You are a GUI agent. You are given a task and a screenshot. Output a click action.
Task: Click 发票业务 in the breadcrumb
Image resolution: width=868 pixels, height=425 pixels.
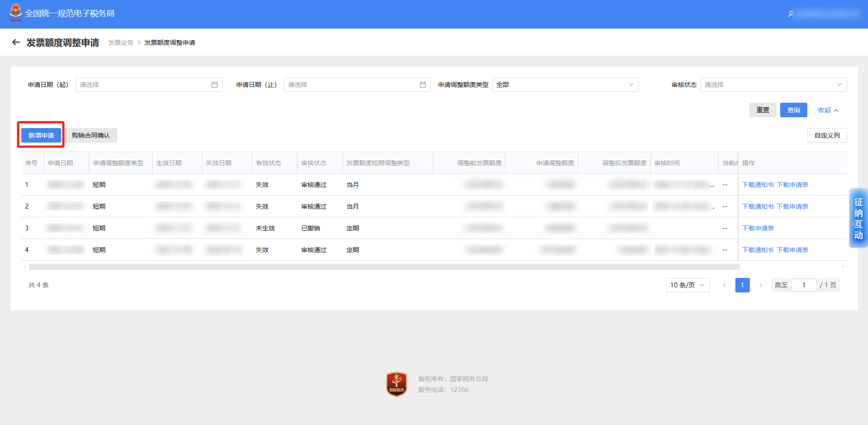120,43
